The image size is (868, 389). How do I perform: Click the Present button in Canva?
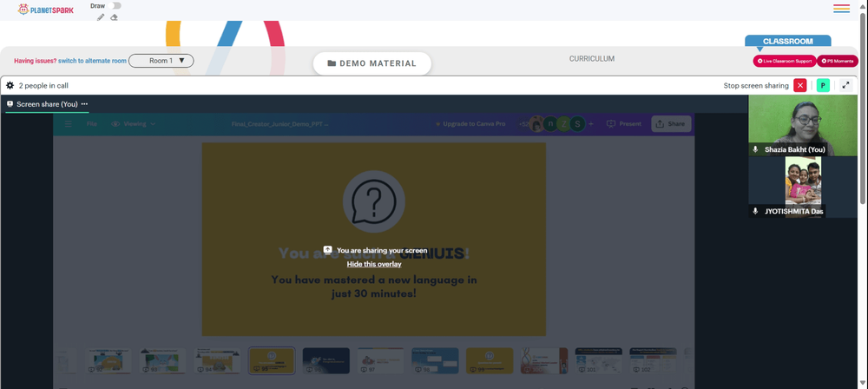point(624,124)
